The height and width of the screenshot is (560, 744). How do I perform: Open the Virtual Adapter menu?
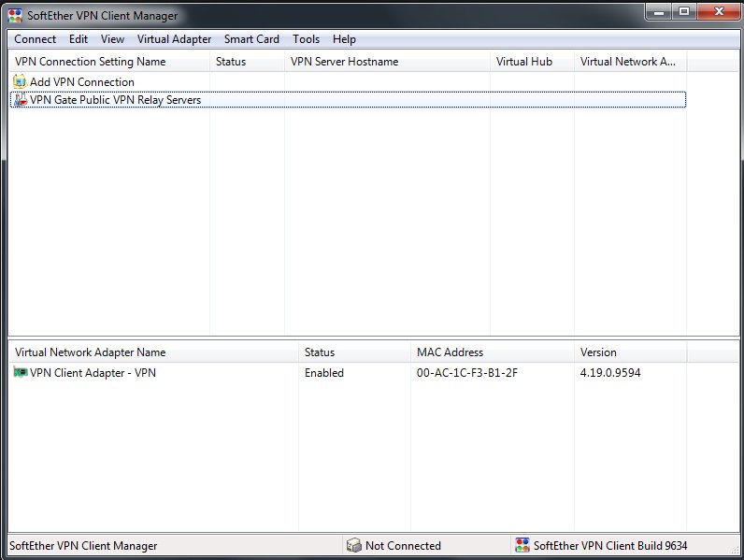click(x=174, y=39)
